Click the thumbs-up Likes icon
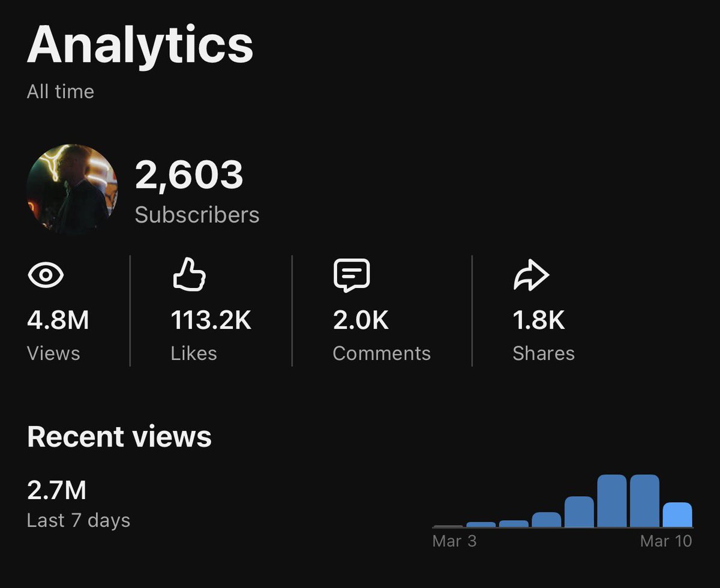 (189, 275)
